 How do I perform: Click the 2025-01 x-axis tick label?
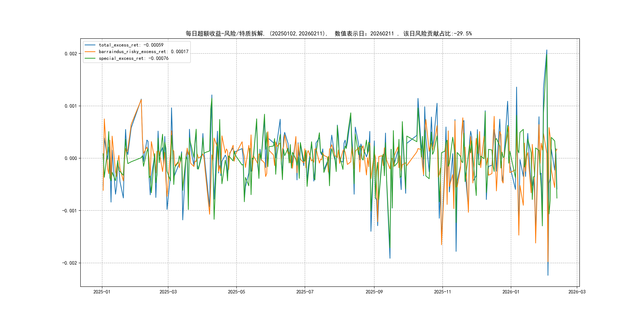point(102,292)
